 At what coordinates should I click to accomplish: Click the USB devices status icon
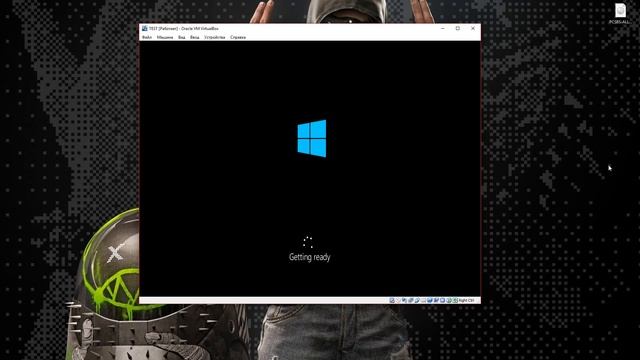coord(417,300)
